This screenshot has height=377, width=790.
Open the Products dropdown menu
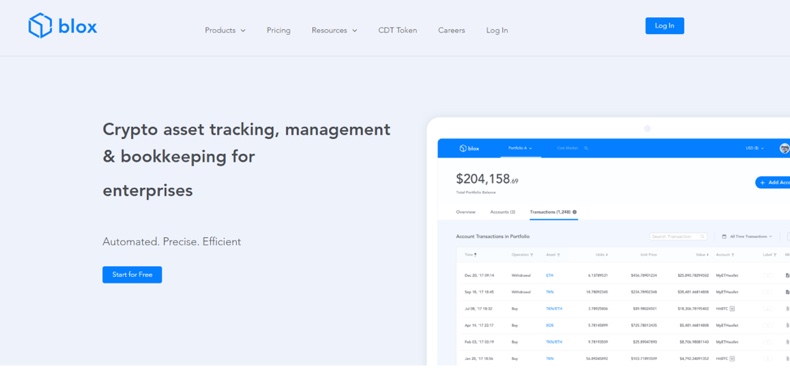[225, 30]
